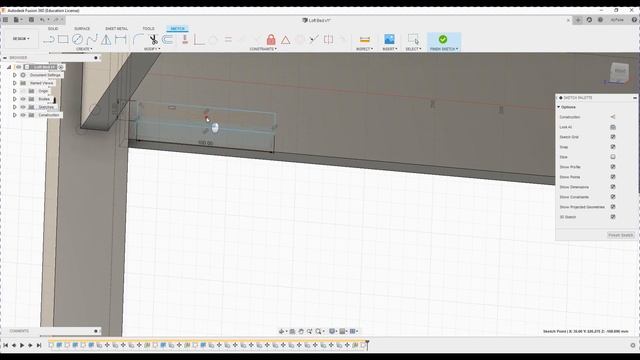Select the Line sketch tool

coord(49,40)
